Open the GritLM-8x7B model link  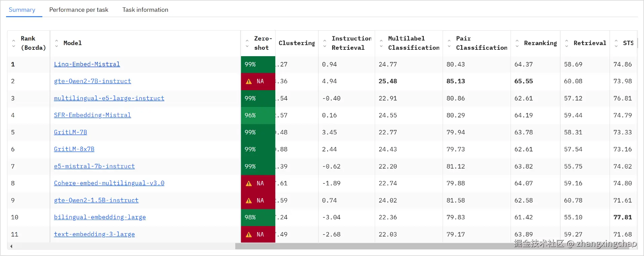click(x=74, y=149)
